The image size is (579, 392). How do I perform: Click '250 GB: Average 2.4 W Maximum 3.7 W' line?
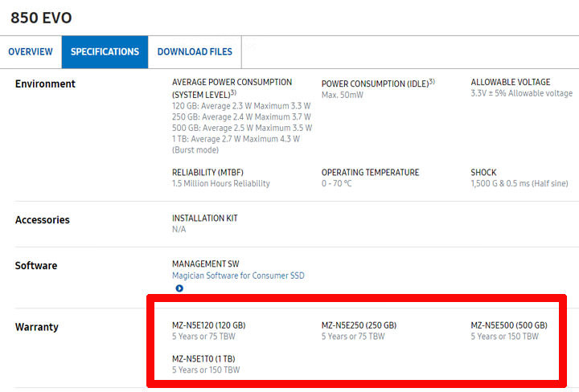[241, 117]
